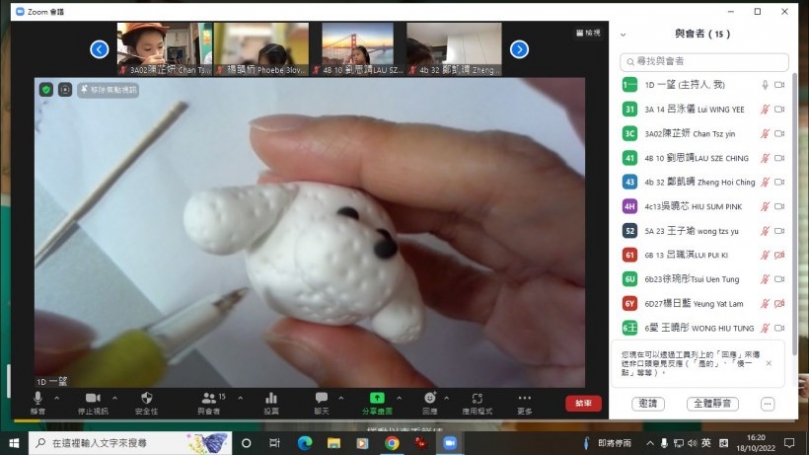Launch Microsoft Edge from taskbar
The height and width of the screenshot is (455, 809).
[x=304, y=443]
